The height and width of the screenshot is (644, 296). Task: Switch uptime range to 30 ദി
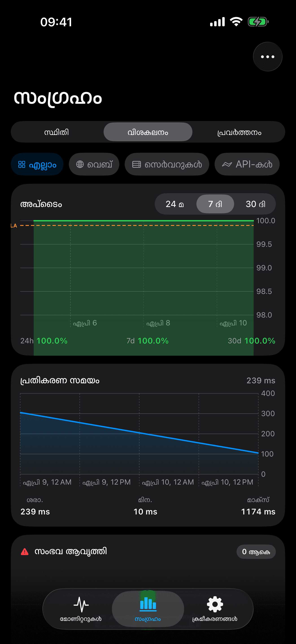click(255, 204)
